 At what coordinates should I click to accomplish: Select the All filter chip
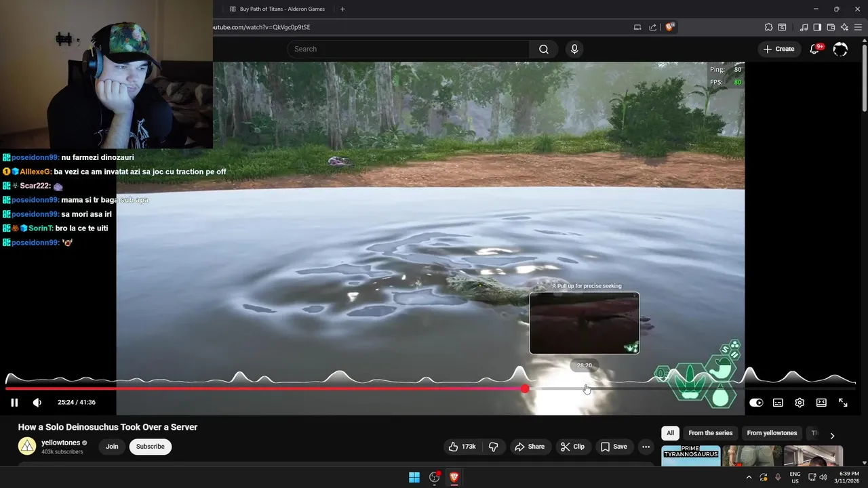(670, 433)
